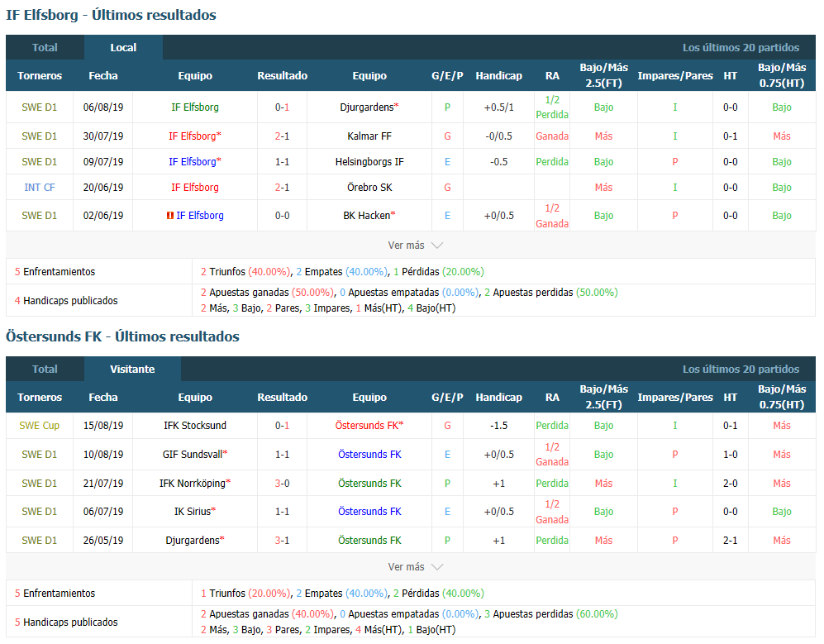The width and height of the screenshot is (824, 644).
Task: Open IFK Norrköping team link
Action: tap(193, 483)
